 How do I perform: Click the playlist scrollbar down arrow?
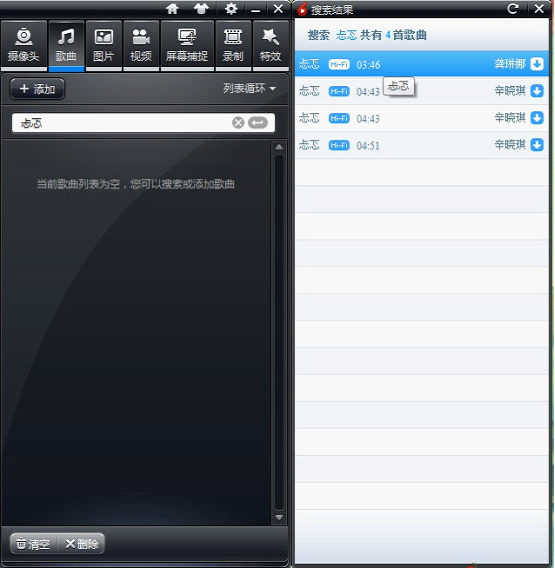(279, 517)
